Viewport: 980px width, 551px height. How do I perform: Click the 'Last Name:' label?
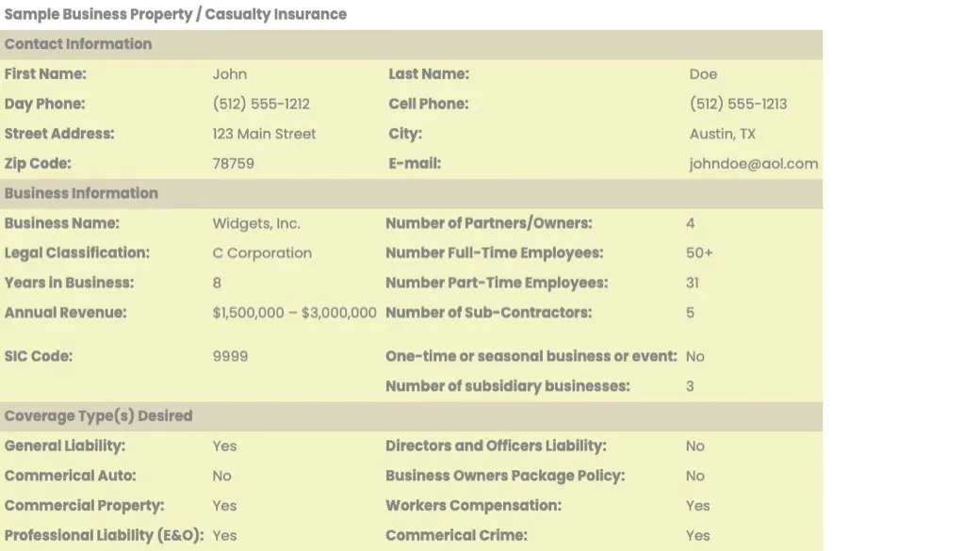(x=429, y=73)
